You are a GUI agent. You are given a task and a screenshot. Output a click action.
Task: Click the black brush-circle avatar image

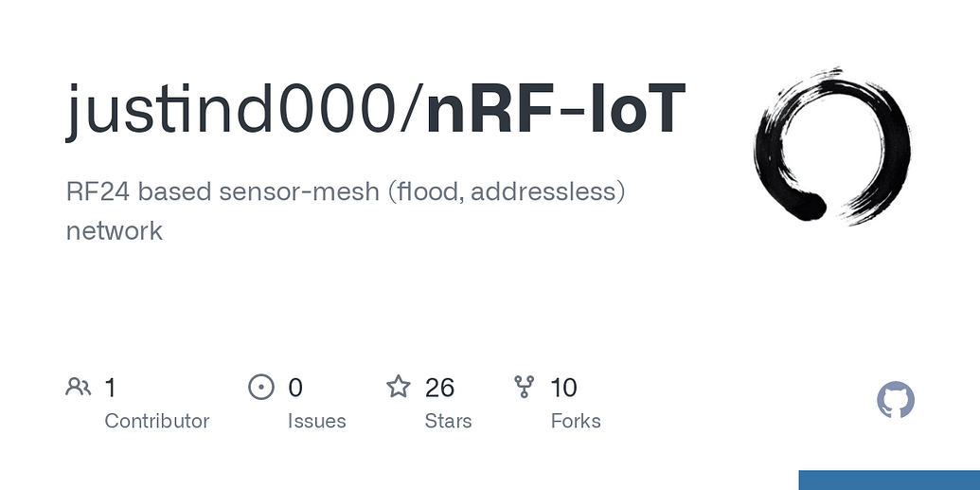coord(832,145)
